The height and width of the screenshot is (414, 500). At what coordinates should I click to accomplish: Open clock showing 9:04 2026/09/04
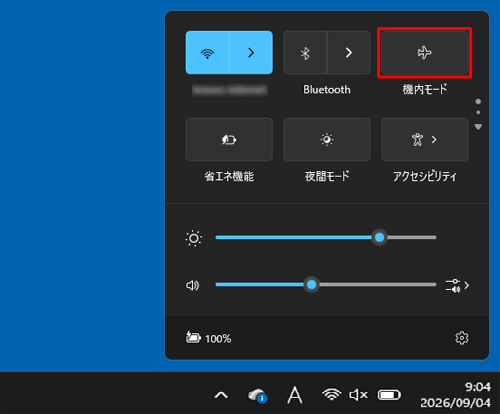[455, 395]
